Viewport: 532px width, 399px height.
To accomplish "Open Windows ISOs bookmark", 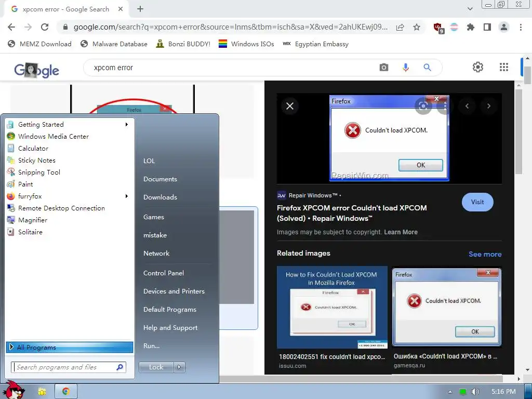I will point(246,44).
